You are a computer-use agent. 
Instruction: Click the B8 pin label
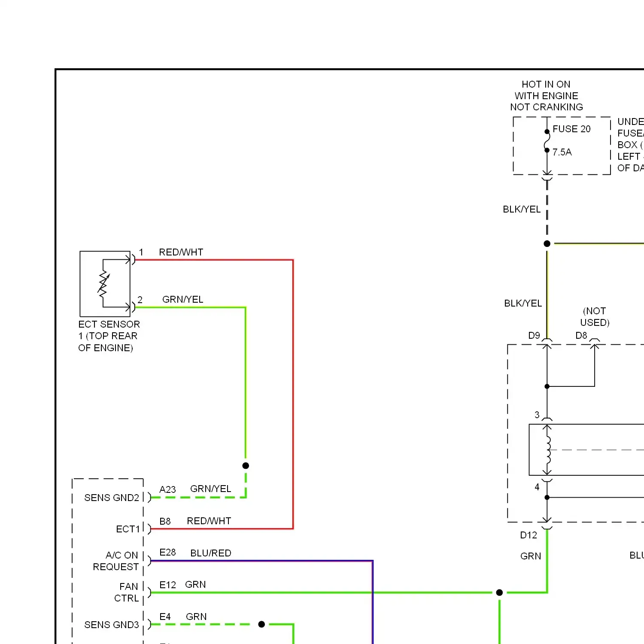click(165, 521)
